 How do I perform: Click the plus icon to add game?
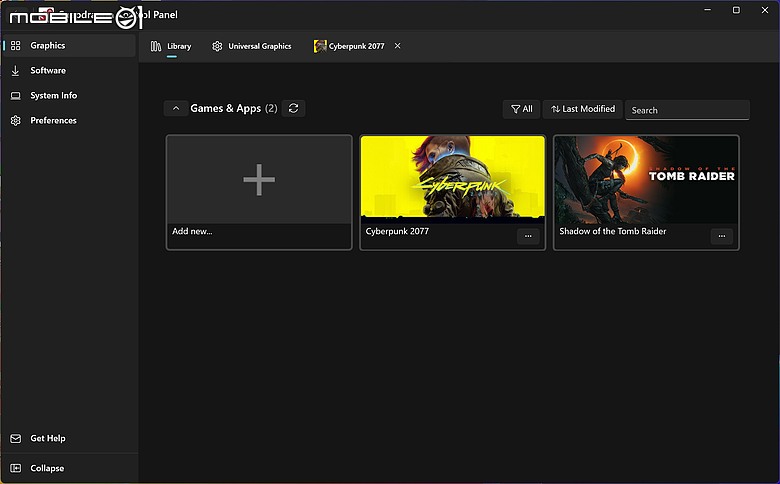(259, 180)
